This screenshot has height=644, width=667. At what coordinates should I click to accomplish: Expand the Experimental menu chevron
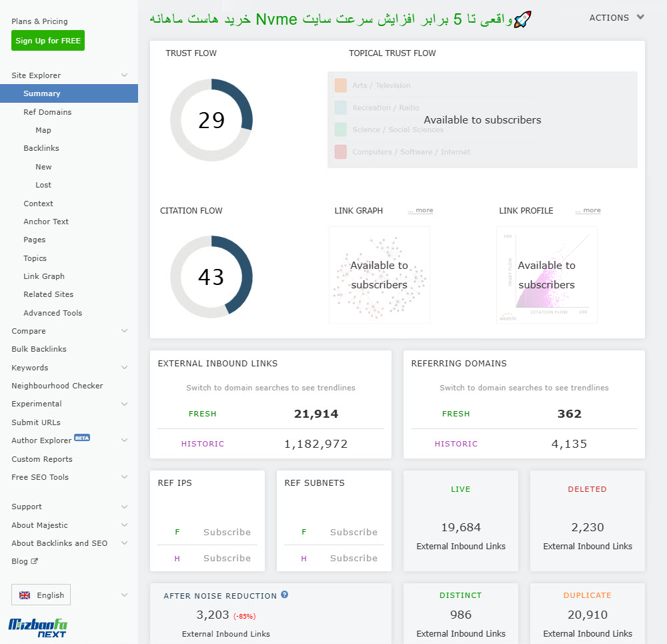click(x=124, y=404)
